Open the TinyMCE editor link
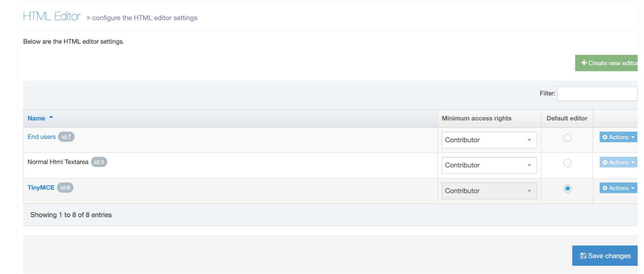644x274 pixels. (x=41, y=188)
